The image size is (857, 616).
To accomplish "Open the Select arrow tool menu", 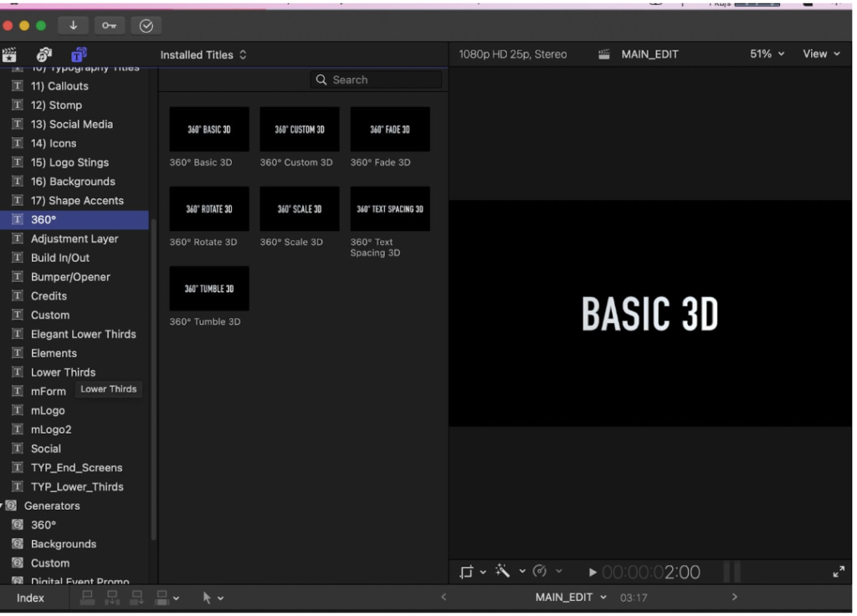I will [213, 598].
